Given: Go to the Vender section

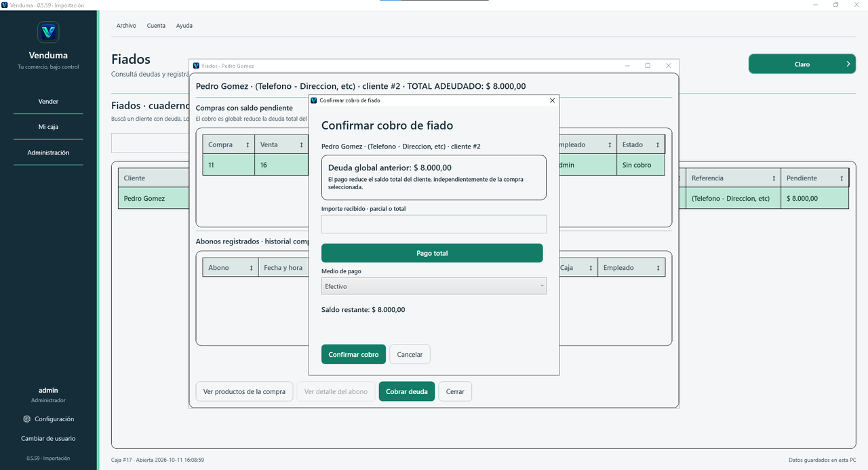Looking at the screenshot, I should tap(48, 102).
